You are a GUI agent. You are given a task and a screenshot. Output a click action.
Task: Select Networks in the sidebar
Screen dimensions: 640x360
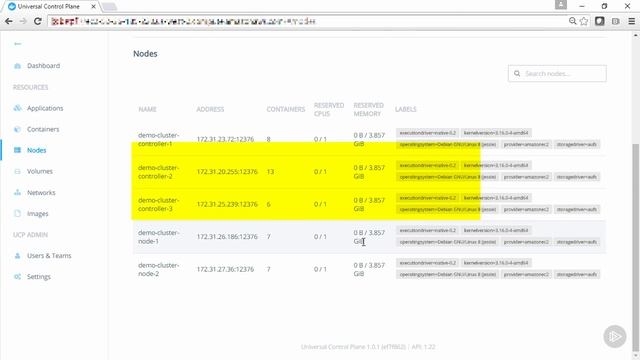41,193
